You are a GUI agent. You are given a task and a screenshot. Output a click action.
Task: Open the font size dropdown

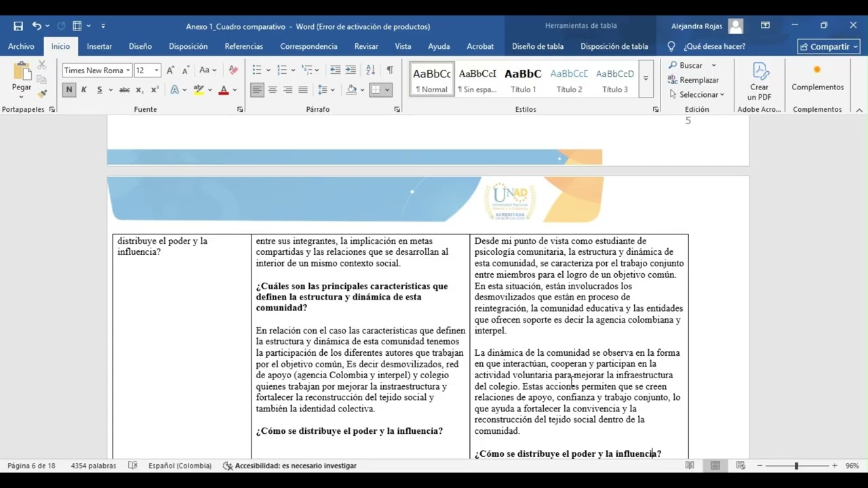point(156,70)
